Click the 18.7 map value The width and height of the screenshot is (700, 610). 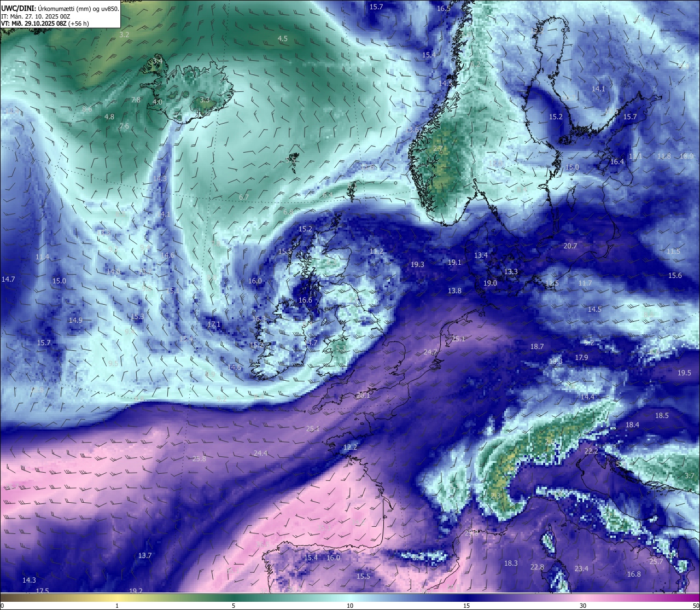tap(537, 347)
